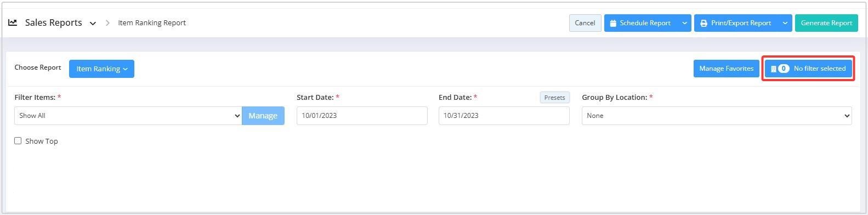Enable the Show Top checkbox
Image resolution: width=868 pixels, height=215 pixels.
click(18, 141)
